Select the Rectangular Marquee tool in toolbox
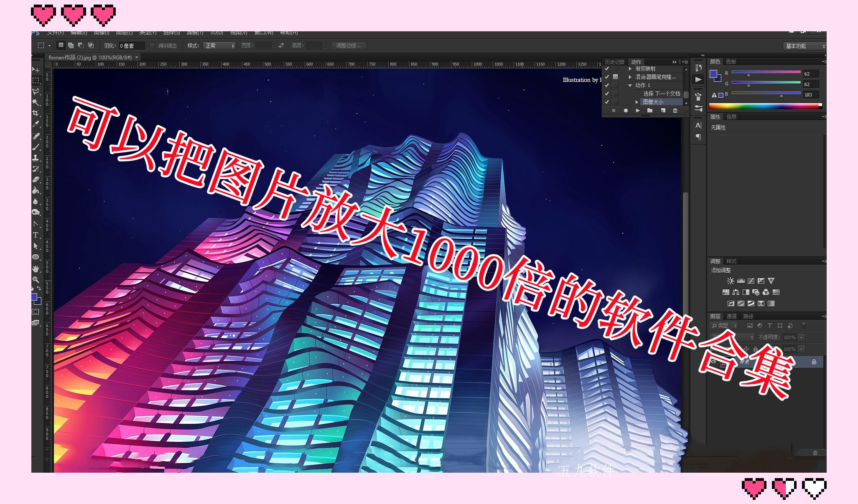Screen dimensions: 858x504 (x=36, y=81)
